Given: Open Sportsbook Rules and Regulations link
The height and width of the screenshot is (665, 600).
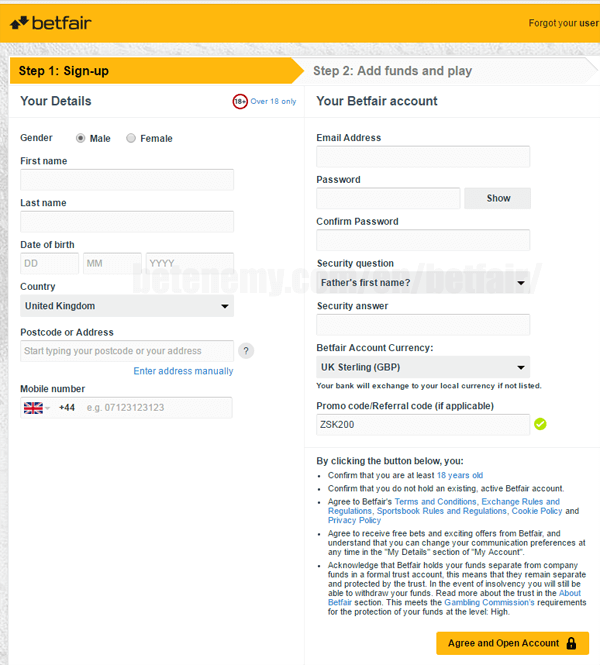Looking at the screenshot, I should [442, 511].
